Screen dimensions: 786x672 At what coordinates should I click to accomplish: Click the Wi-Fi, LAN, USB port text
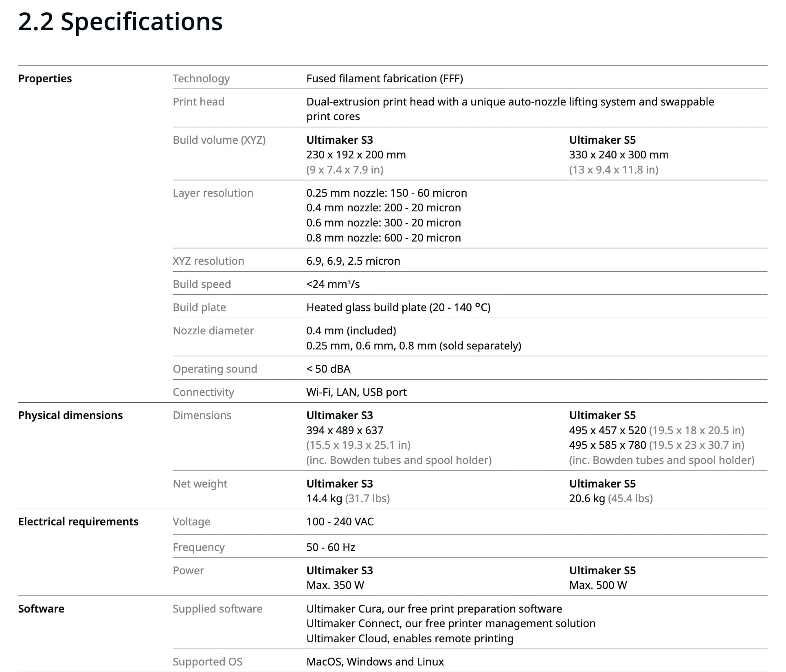click(x=356, y=392)
